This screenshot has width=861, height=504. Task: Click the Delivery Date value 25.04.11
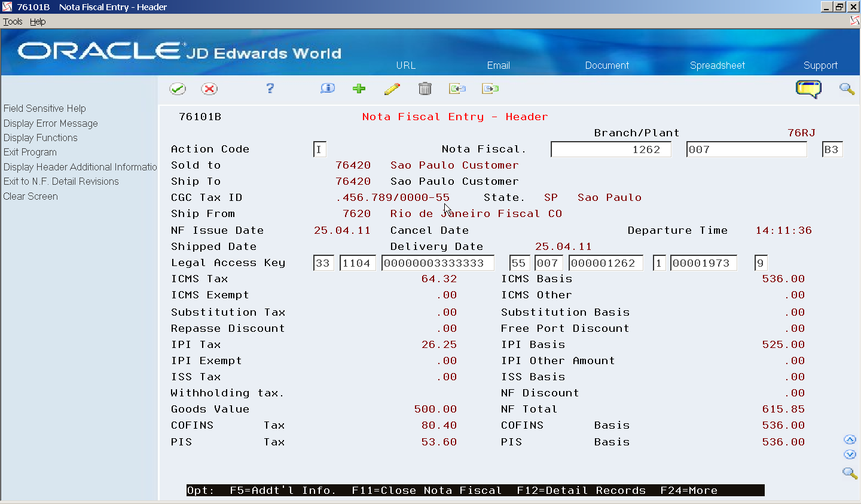tap(563, 247)
